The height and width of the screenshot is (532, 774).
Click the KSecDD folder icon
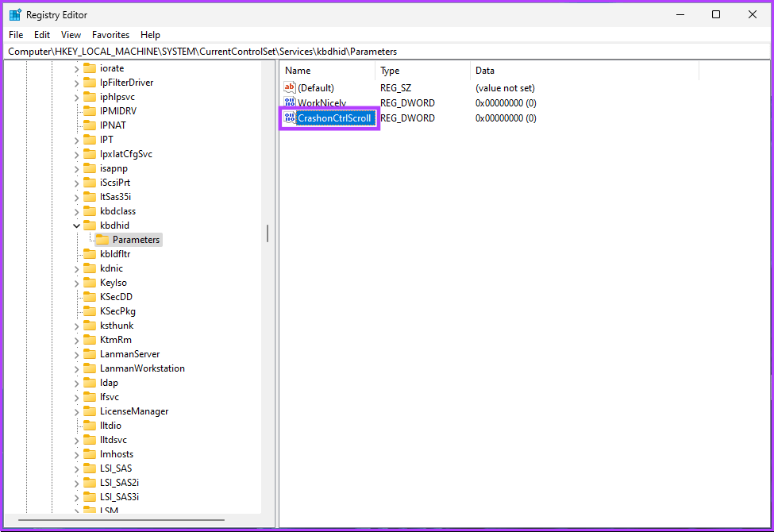(90, 298)
